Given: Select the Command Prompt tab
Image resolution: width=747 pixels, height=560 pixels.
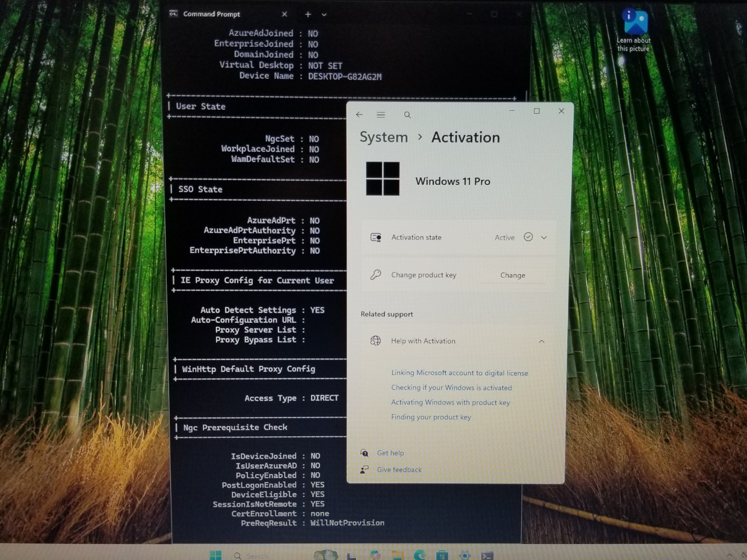Looking at the screenshot, I should point(229,14).
